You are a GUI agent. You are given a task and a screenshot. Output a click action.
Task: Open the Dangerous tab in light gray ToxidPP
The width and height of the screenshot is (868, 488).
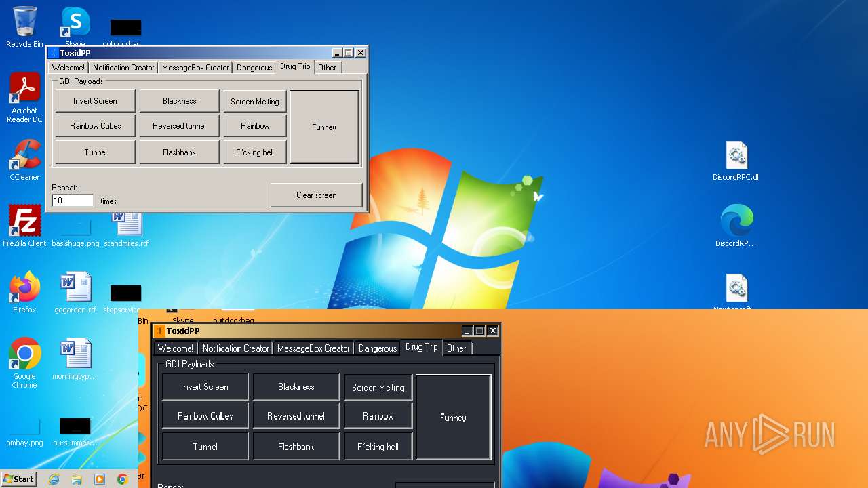(x=254, y=67)
